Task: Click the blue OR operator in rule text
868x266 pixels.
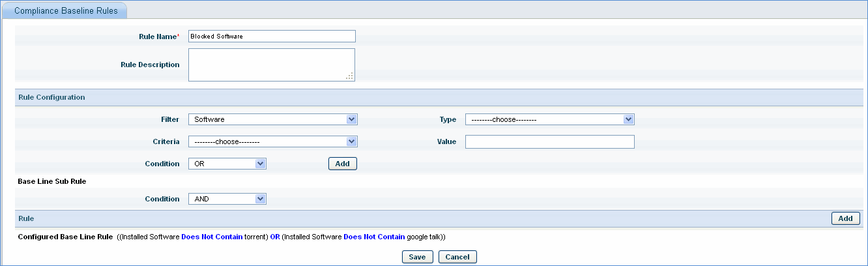Action: coord(274,237)
